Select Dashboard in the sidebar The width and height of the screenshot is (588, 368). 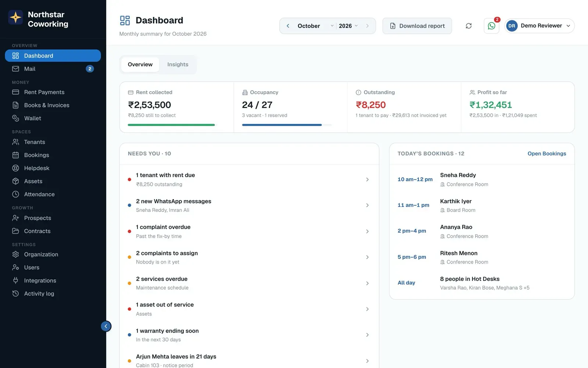[x=53, y=56]
